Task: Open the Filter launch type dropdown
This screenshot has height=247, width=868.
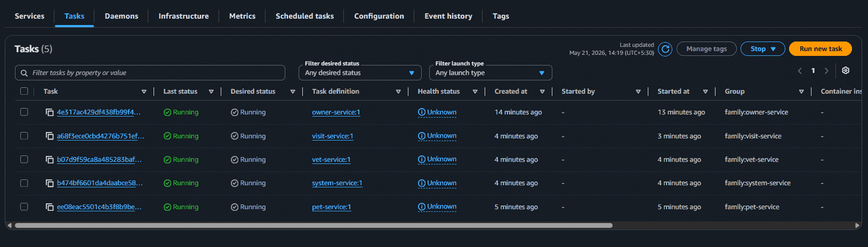Action: click(x=491, y=73)
